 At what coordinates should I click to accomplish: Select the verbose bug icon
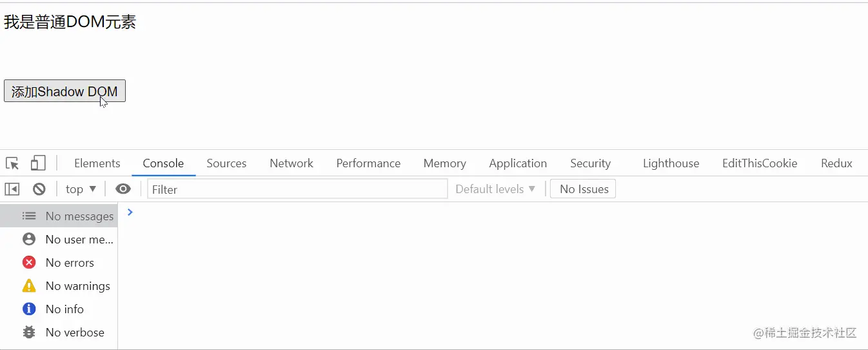coord(29,333)
